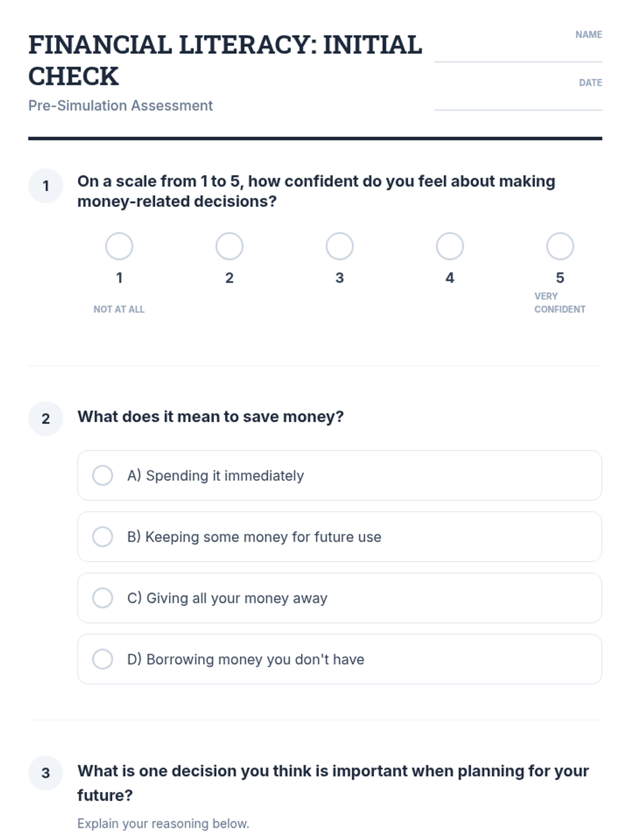Click the "Not at All" scale label
This screenshot has height=840, width=630.
coord(119,309)
